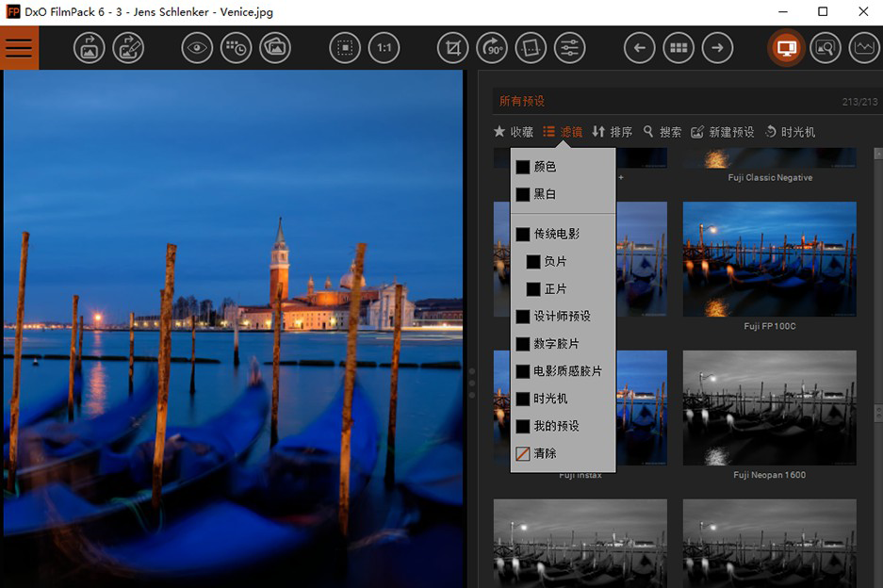This screenshot has width=883, height=588.
Task: Open the 滤镜 filter dropdown
Action: (x=563, y=132)
